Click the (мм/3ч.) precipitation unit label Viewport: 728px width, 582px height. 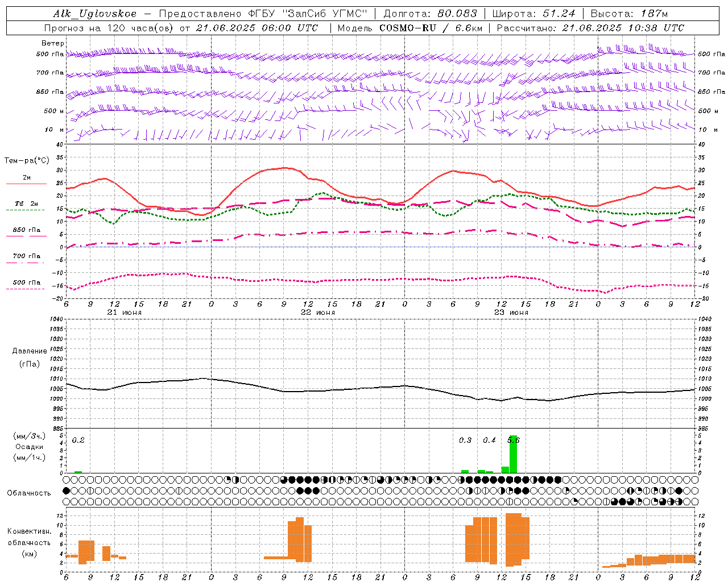point(30,436)
